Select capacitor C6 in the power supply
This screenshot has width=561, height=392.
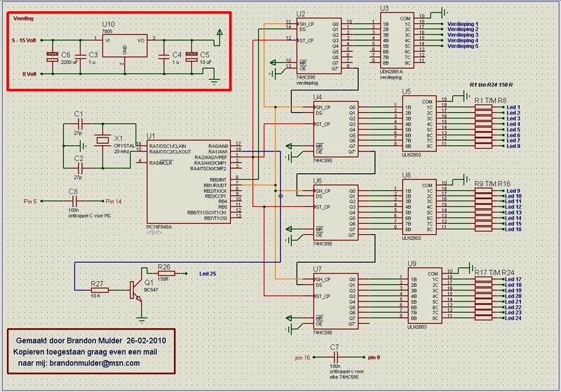(51, 56)
